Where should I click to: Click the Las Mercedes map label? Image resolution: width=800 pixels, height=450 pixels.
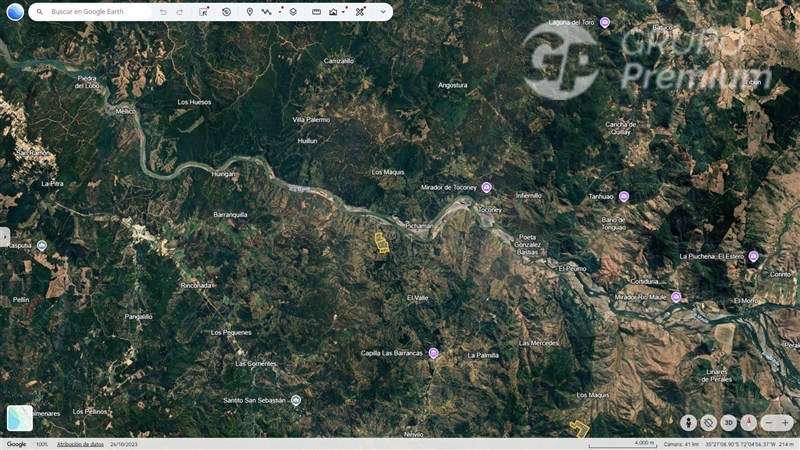539,343
